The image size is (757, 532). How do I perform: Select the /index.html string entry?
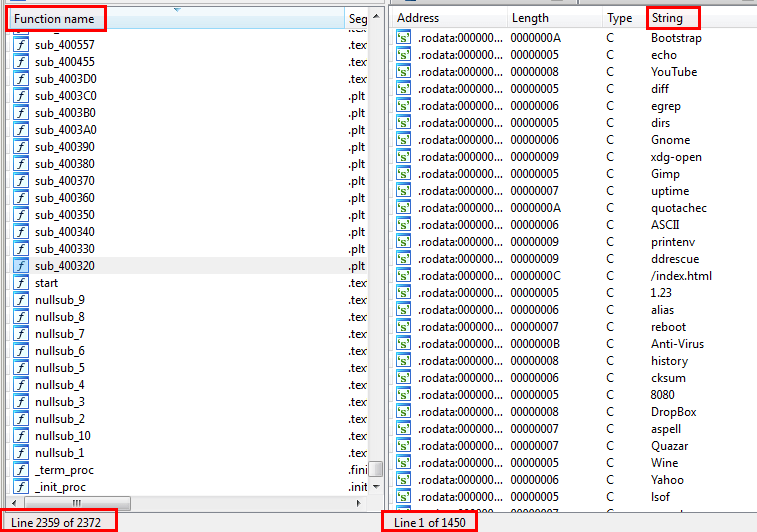point(681,276)
